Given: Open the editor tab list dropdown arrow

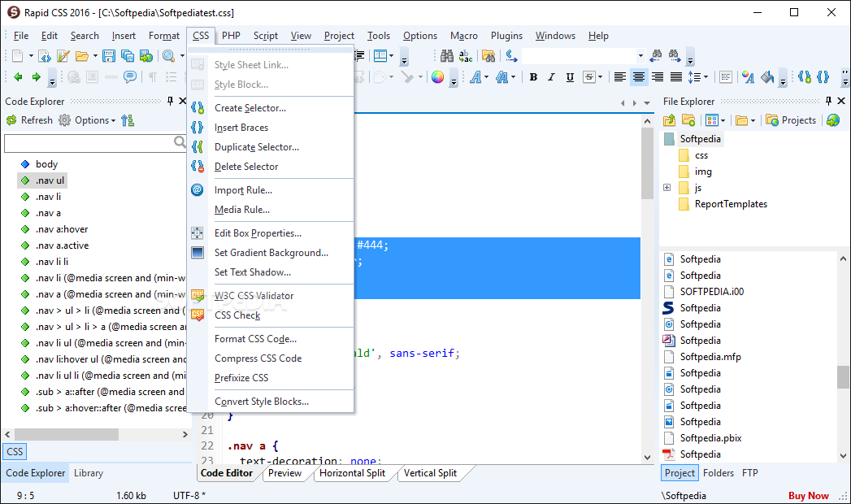Looking at the screenshot, I should pyautogui.click(x=647, y=102).
